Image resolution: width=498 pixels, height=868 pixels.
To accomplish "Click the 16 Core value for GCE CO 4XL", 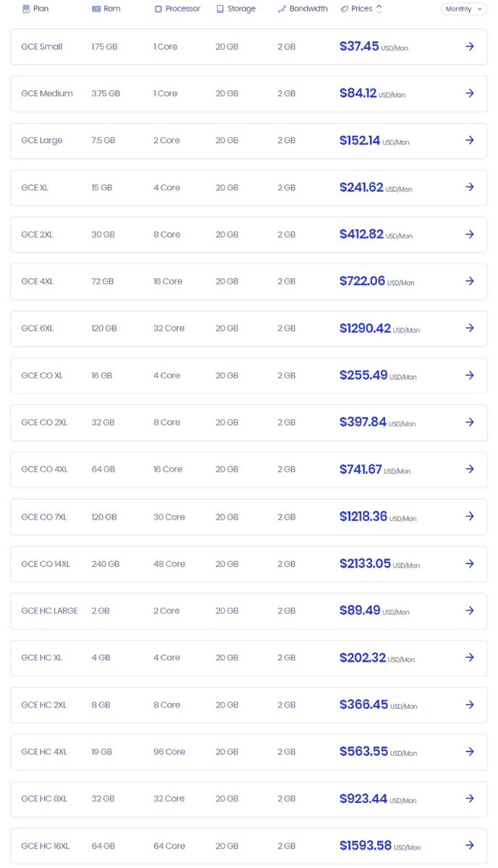I will pos(168,469).
